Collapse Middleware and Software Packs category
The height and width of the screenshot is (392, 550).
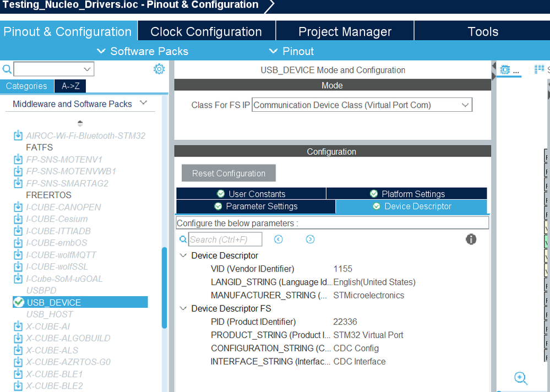pyautogui.click(x=144, y=103)
